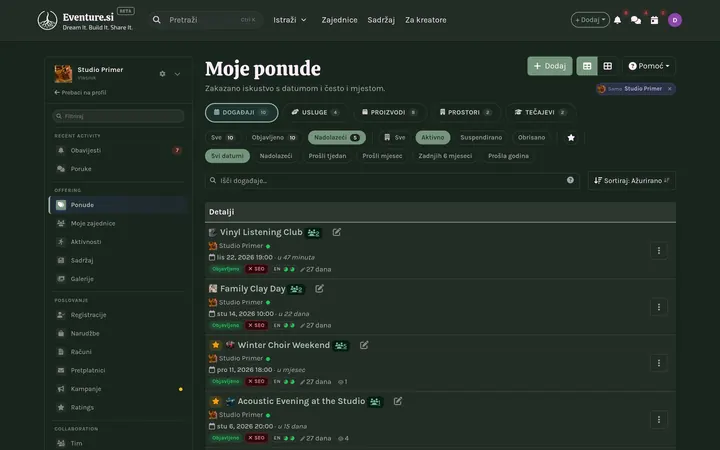Click Prebaci na profil link

[x=80, y=93]
